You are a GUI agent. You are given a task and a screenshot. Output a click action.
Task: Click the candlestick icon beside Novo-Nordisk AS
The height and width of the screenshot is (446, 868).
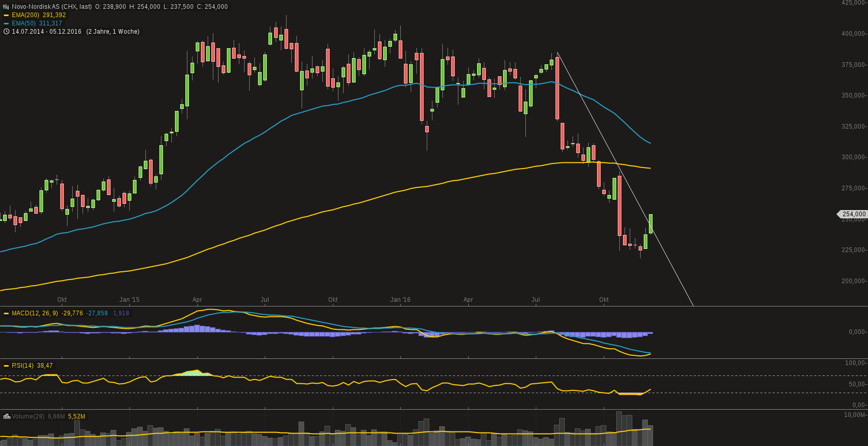coord(6,7)
